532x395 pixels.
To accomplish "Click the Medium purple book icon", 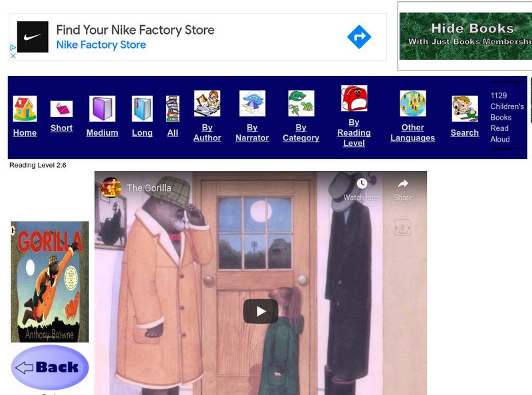I will pos(102,108).
